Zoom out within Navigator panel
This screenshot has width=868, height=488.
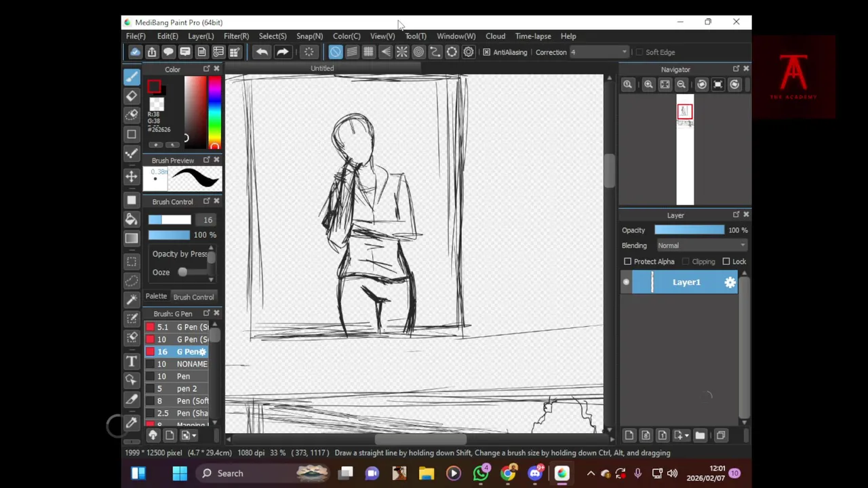681,84
